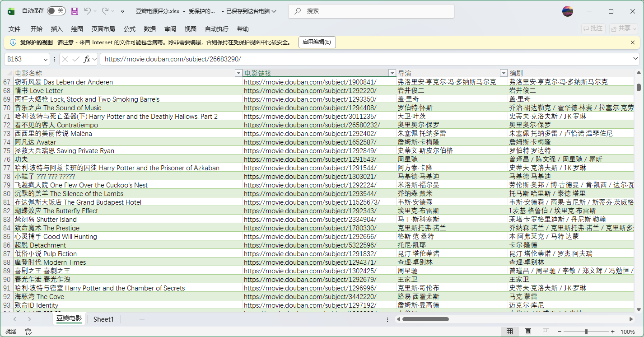Click the Undo arrow icon

pyautogui.click(x=88, y=11)
